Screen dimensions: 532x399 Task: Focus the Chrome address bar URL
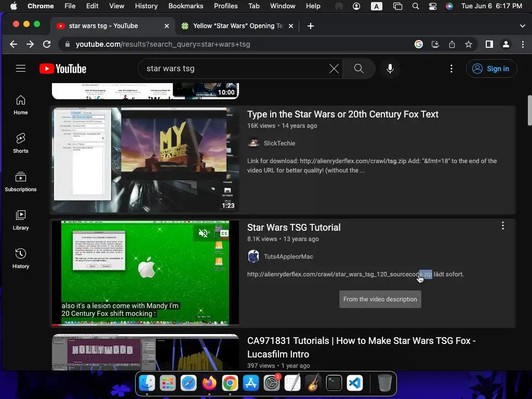click(163, 44)
